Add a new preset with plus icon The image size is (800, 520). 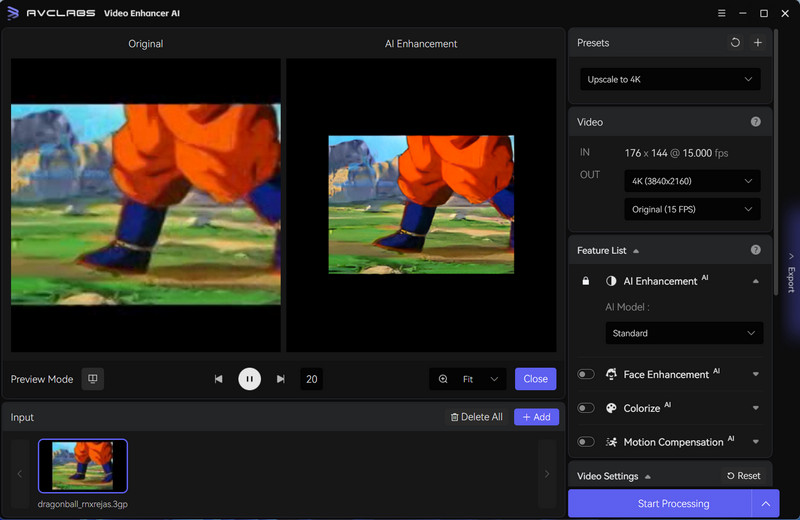757,43
